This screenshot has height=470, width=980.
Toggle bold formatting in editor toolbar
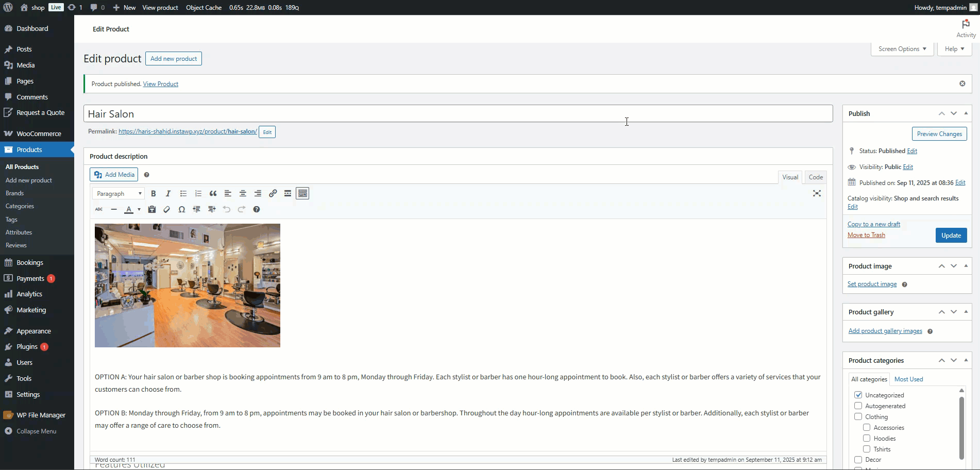click(153, 193)
